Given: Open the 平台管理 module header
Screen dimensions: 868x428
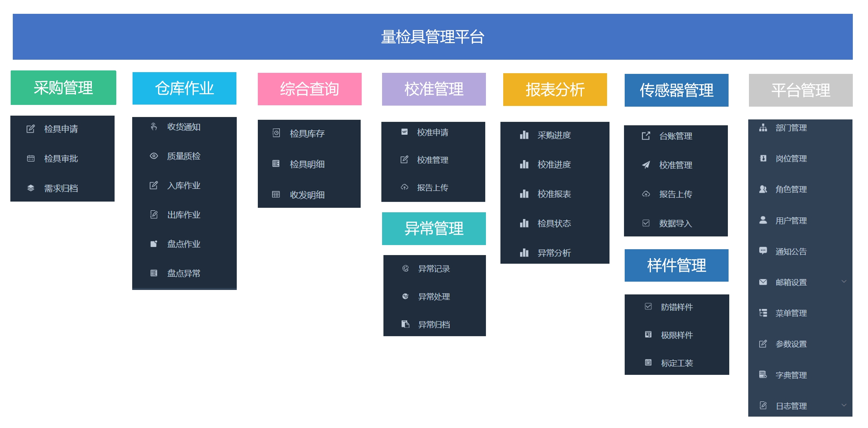Looking at the screenshot, I should pyautogui.click(x=801, y=90).
